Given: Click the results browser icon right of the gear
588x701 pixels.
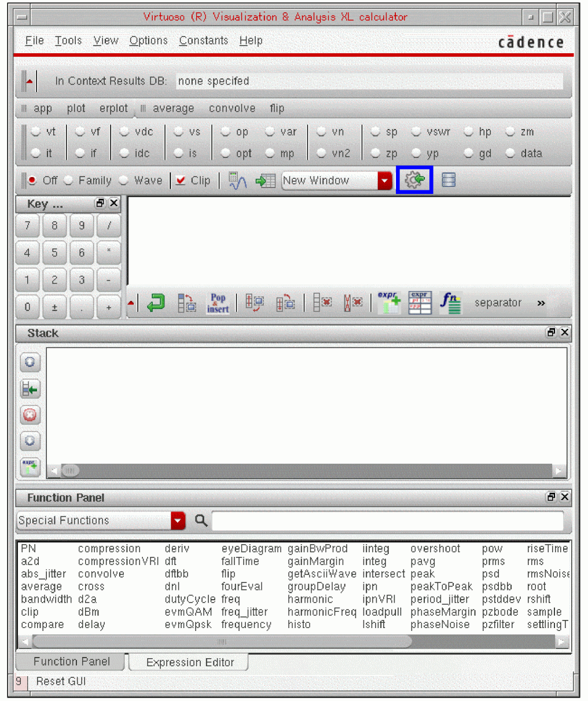Looking at the screenshot, I should pos(449,180).
